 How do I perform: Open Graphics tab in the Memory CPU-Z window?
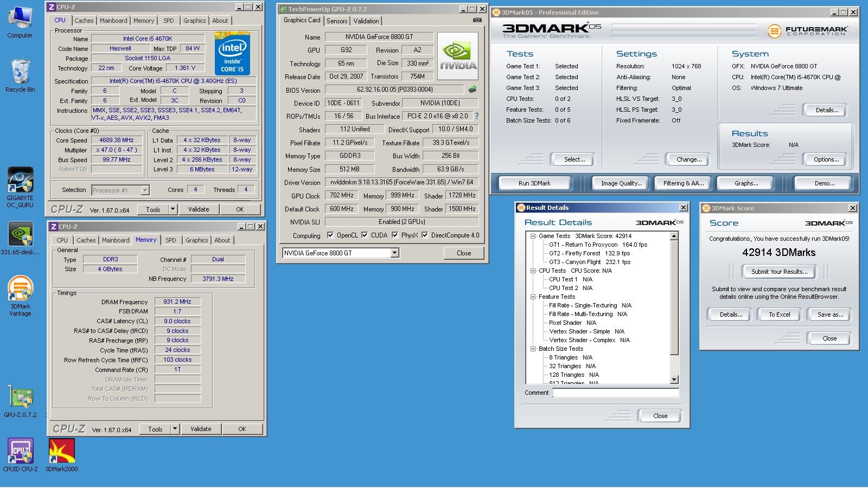point(196,240)
